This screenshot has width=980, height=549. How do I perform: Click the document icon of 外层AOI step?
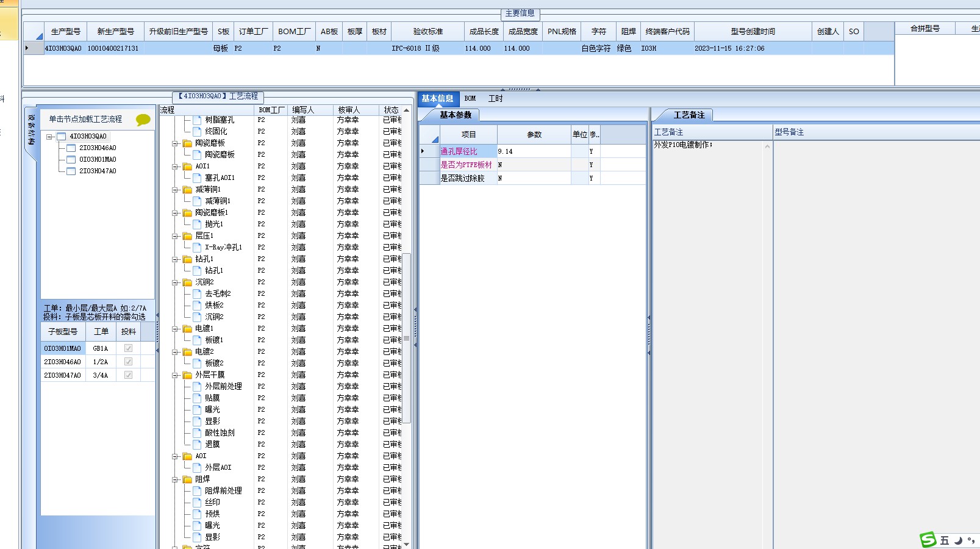coord(198,468)
